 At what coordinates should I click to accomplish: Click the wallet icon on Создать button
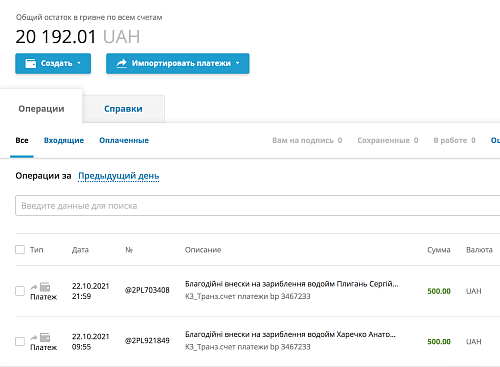pos(31,63)
